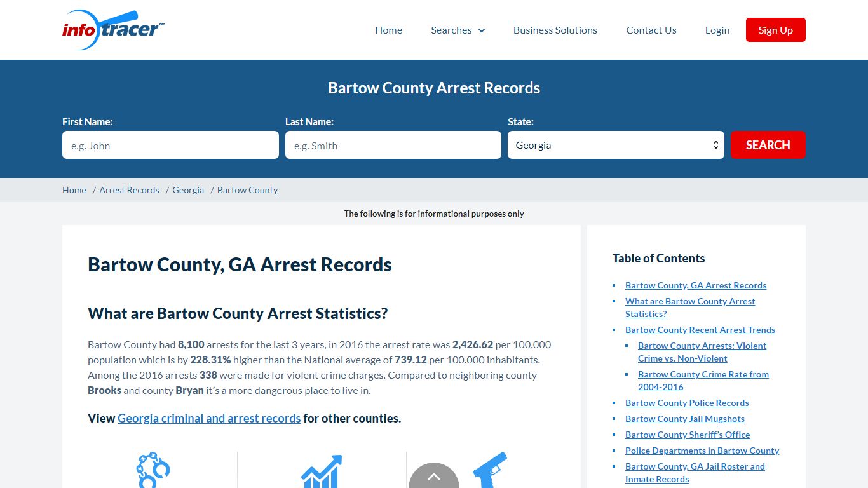Click the rising chart arrest rate icon
The width and height of the screenshot is (868, 488).
coord(322,471)
